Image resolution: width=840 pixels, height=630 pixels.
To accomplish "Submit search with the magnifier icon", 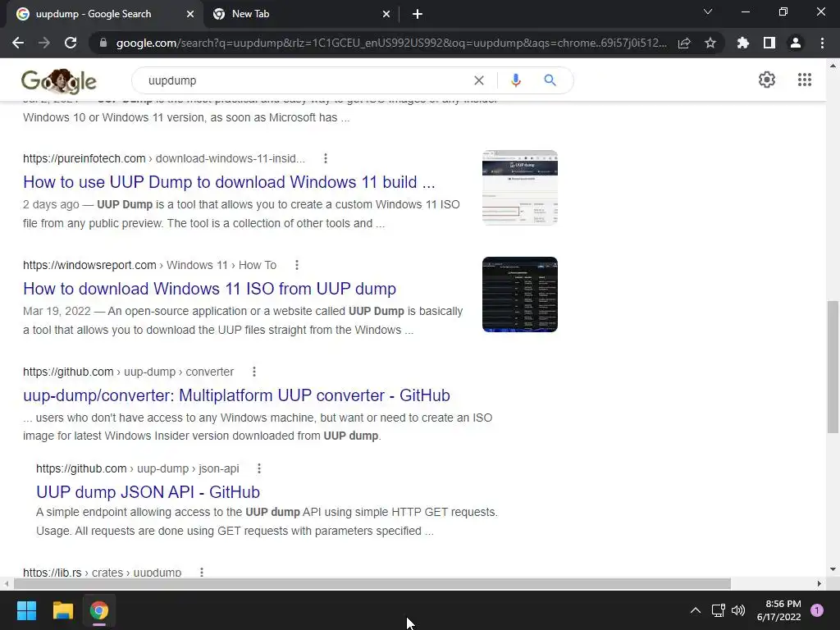I will [x=550, y=80].
